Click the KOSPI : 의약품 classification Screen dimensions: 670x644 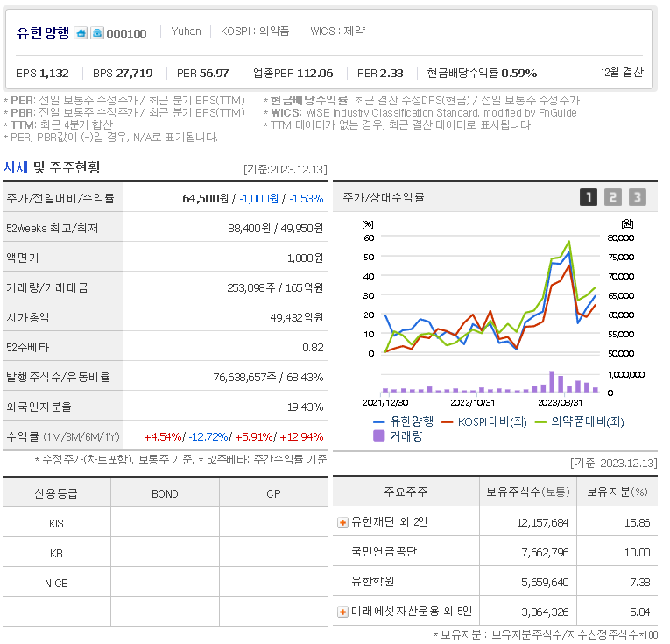(x=255, y=32)
